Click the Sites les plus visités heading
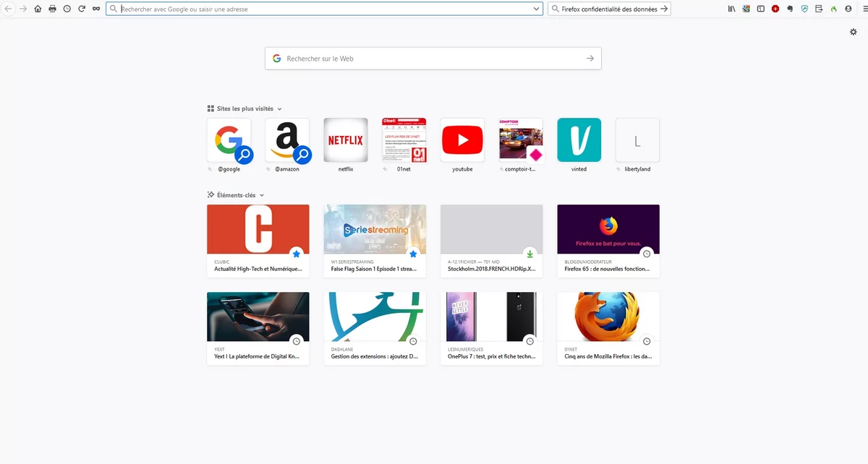Viewport: 868px width, 464px height. (x=245, y=109)
